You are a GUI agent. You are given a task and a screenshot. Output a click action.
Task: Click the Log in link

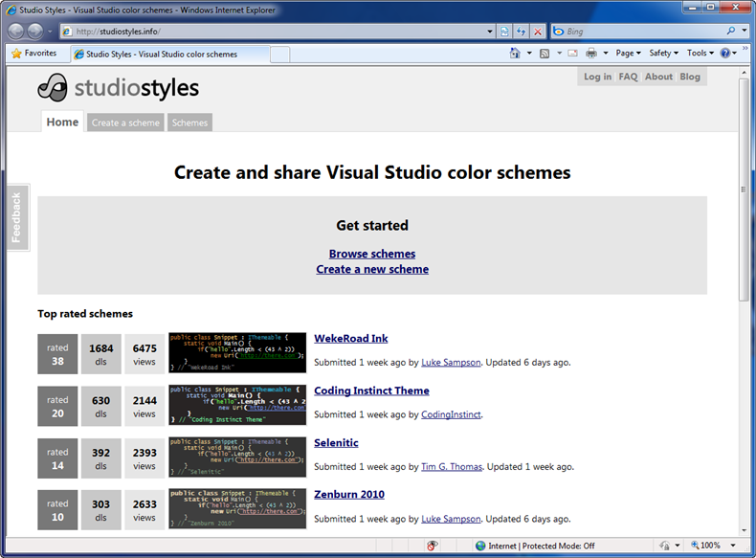597,77
